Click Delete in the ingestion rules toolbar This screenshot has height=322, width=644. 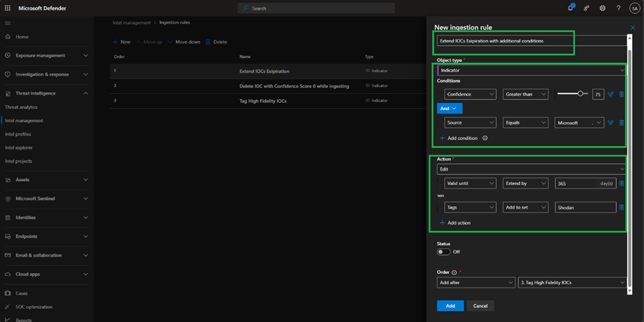216,42
